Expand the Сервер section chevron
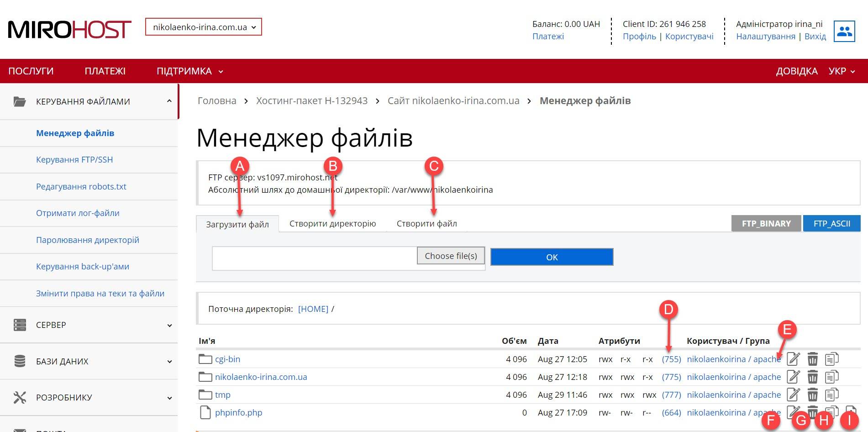The image size is (868, 432). pyautogui.click(x=169, y=326)
